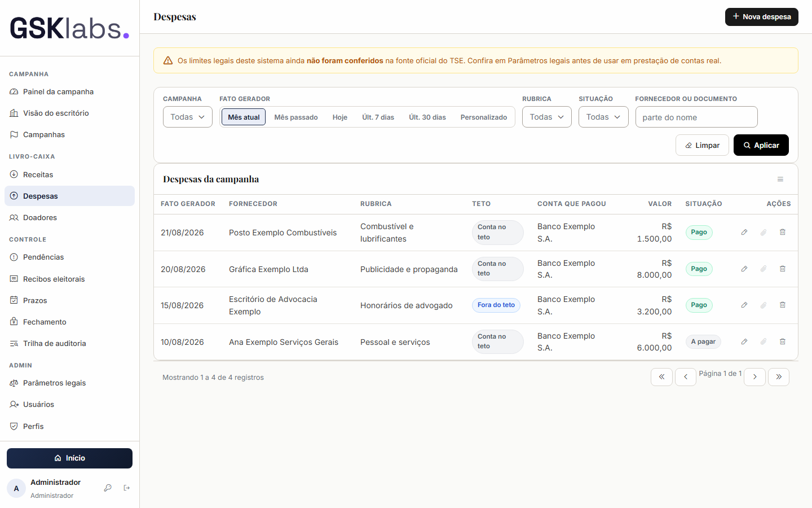812x508 pixels.
Task: Click the Fora do teto badge
Action: (x=496, y=305)
